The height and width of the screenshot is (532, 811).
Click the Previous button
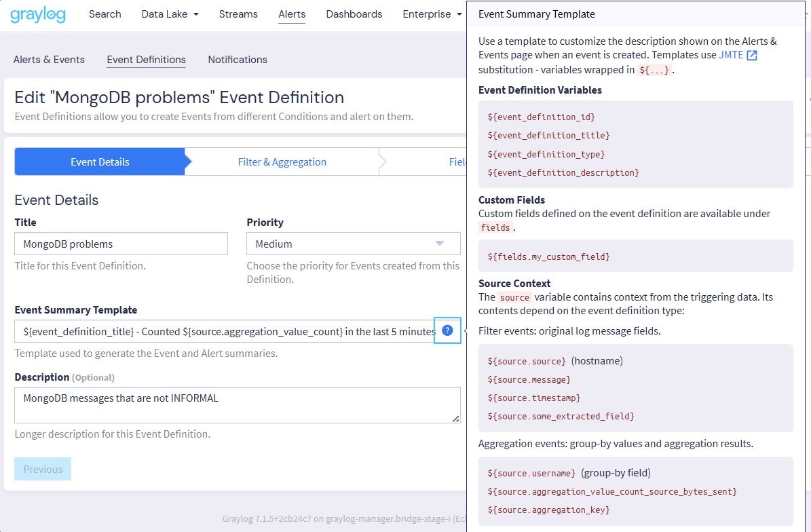43,470
